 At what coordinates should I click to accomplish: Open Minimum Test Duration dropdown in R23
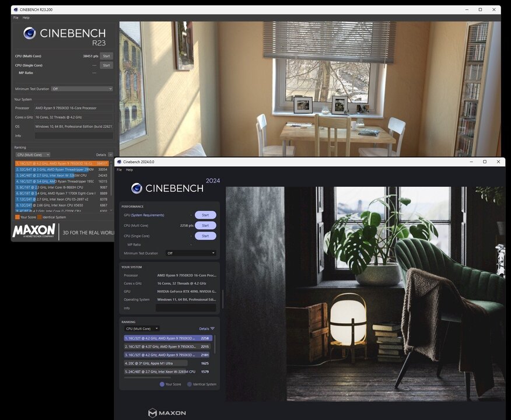tap(82, 89)
